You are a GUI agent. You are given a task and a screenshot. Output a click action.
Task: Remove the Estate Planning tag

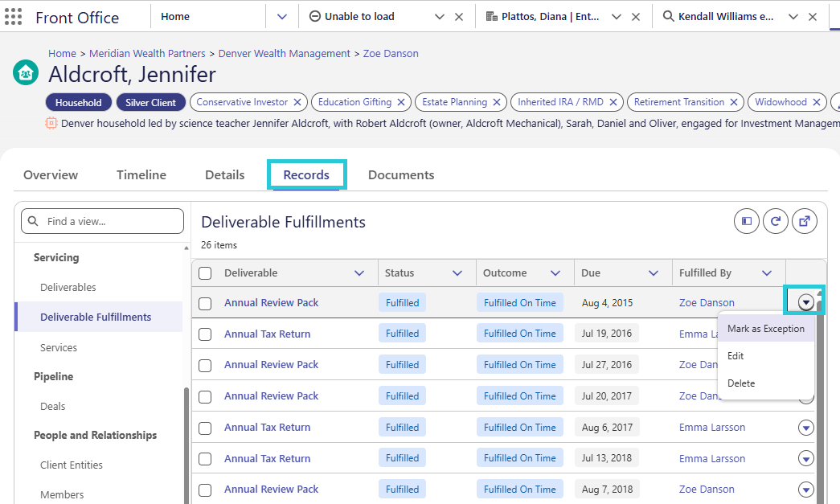(x=497, y=102)
